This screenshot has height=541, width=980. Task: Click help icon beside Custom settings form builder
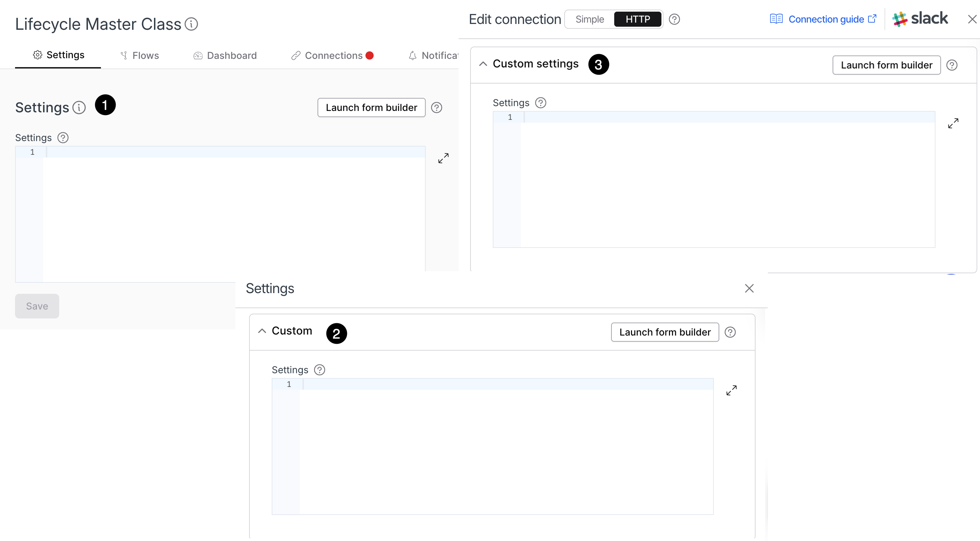pos(952,65)
